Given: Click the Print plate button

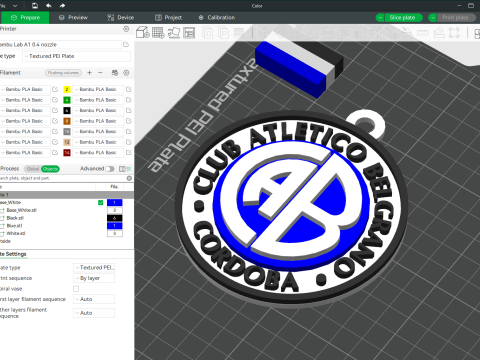Looking at the screenshot, I should pos(456,18).
